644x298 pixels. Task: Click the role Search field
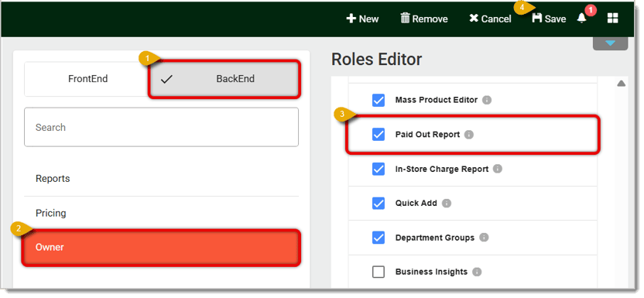click(162, 127)
